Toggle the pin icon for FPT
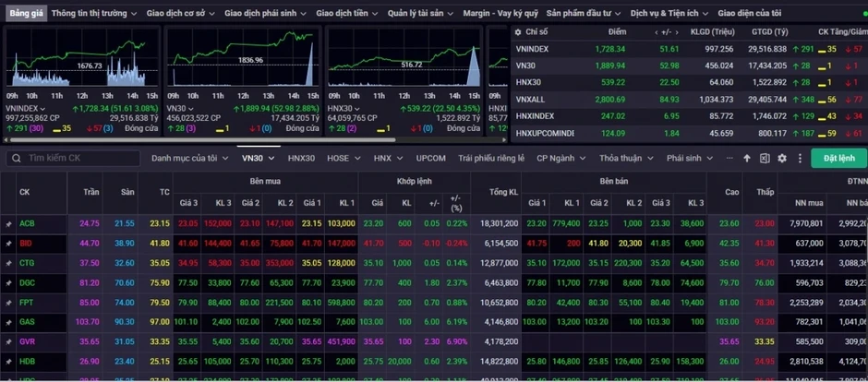Image resolution: width=868 pixels, height=382 pixels. pyautogui.click(x=8, y=303)
